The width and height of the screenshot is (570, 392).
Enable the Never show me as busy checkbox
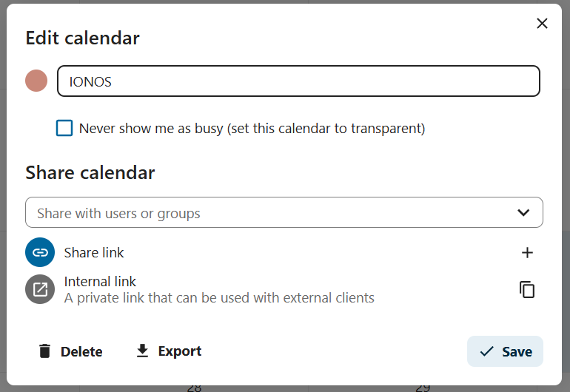click(65, 128)
